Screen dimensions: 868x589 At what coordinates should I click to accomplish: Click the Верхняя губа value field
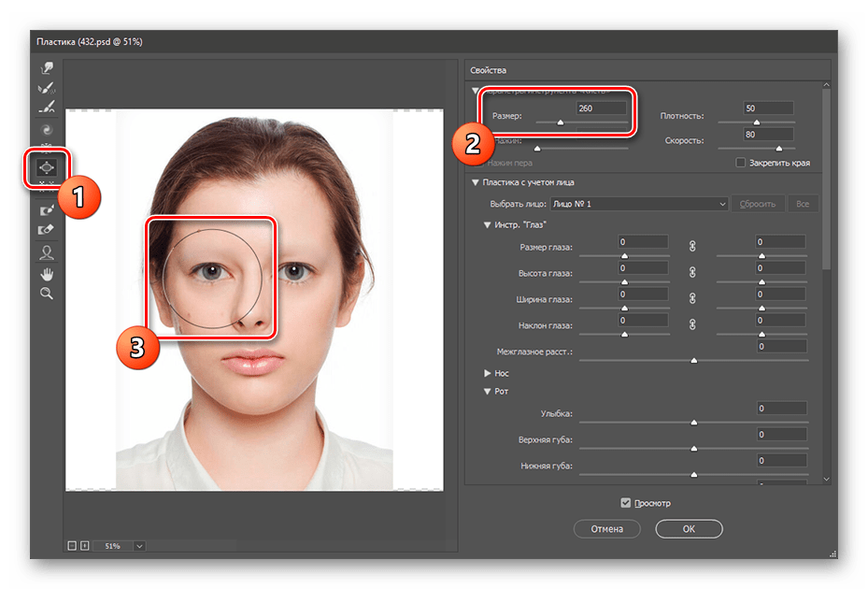click(782, 434)
